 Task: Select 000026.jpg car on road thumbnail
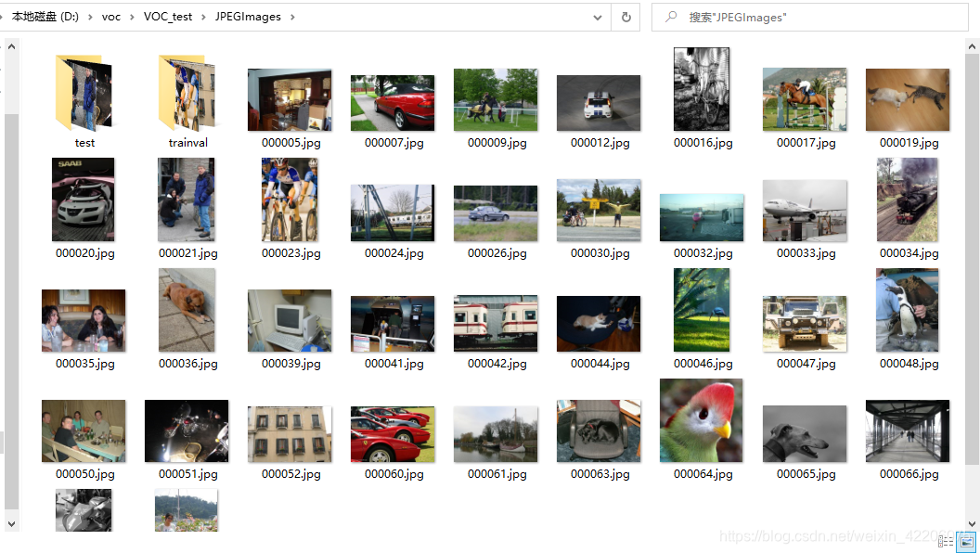[496, 213]
